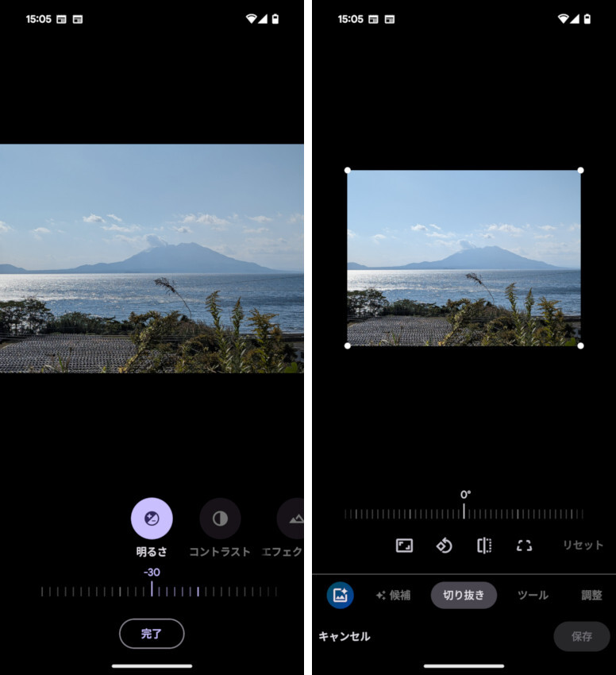Tap the 保存 save button
This screenshot has height=675, width=616.
coord(581,636)
